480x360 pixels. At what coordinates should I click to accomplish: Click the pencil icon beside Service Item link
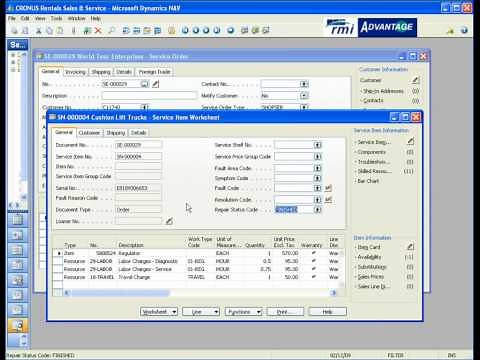(411, 142)
